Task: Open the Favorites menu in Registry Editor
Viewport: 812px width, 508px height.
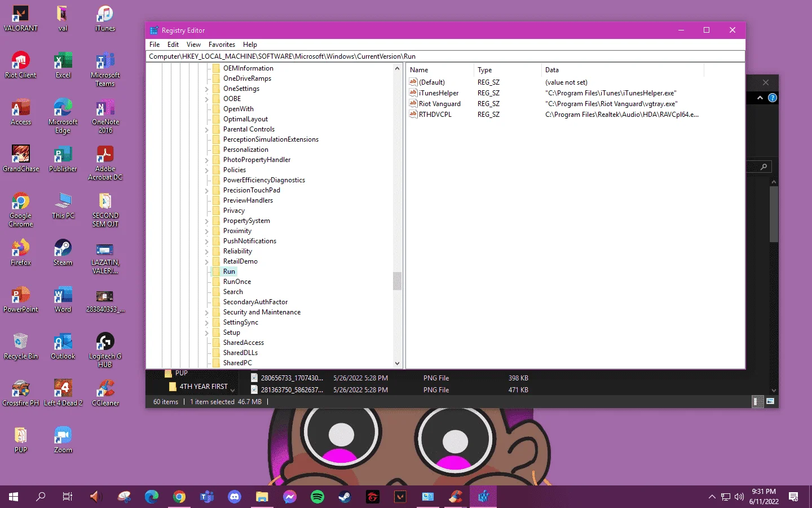Action: click(x=222, y=45)
